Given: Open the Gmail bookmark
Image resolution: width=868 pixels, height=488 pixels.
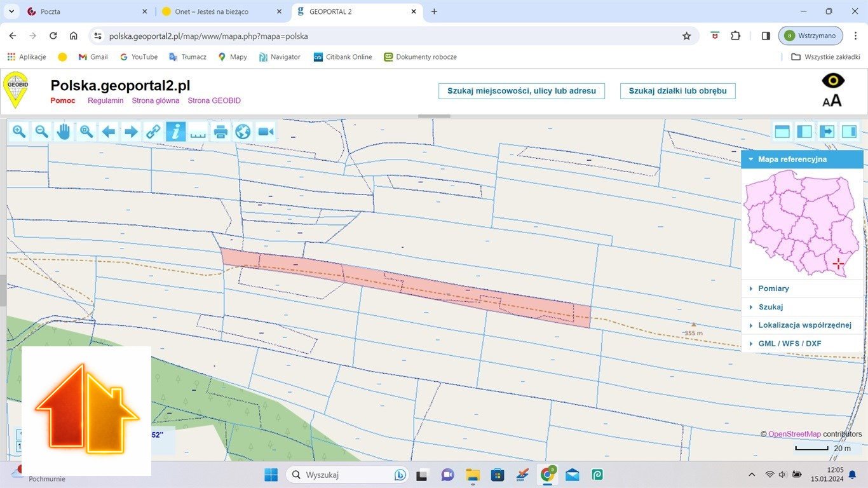Looking at the screenshot, I should [x=93, y=57].
